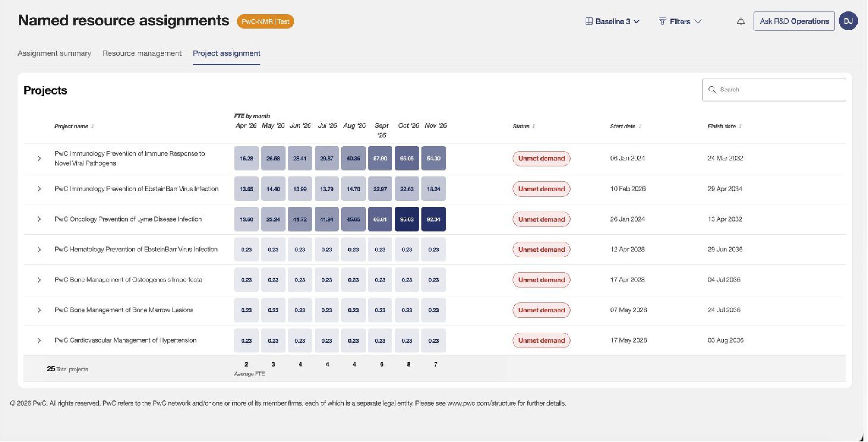Sort by Status column arrow
Viewport: 868px width, 442px height.
534,126
